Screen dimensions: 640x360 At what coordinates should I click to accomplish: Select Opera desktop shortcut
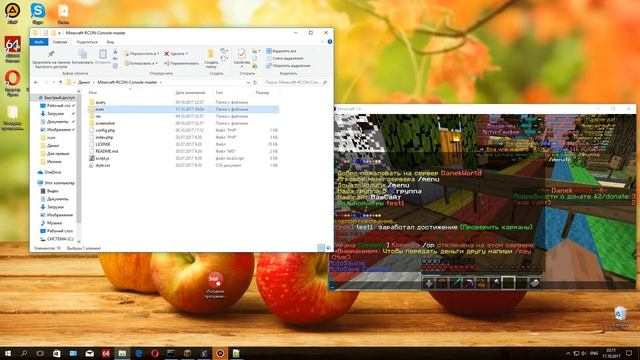pyautogui.click(x=13, y=83)
